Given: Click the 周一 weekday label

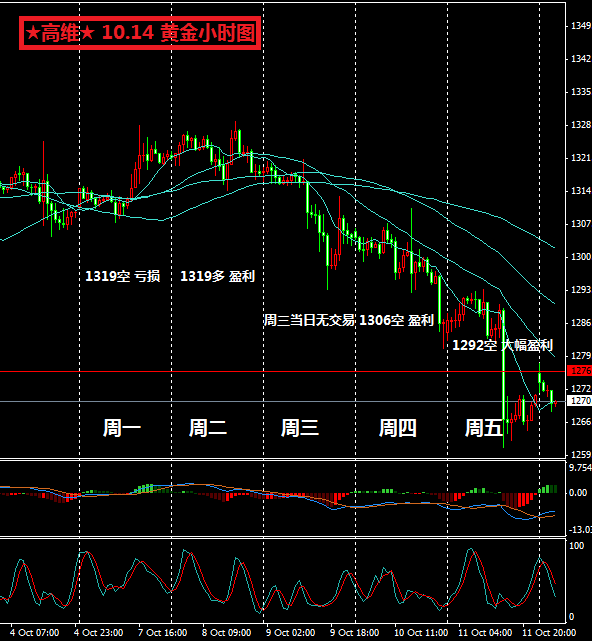Looking at the screenshot, I should (x=121, y=428).
